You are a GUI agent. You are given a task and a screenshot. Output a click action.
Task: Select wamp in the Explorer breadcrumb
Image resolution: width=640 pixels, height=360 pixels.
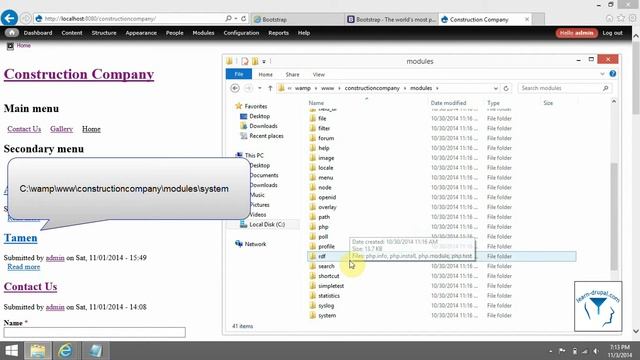click(x=302, y=88)
